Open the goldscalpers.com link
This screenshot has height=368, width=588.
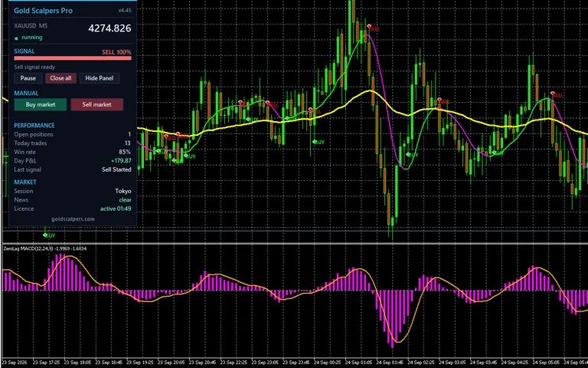click(73, 219)
